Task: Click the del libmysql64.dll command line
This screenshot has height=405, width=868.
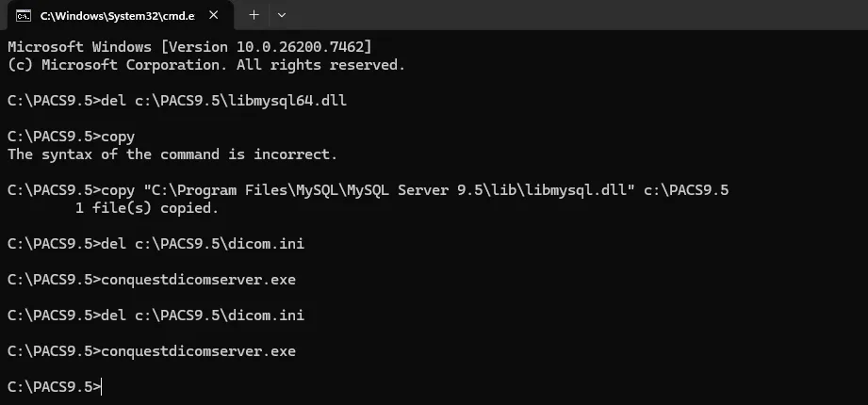Action: pos(176,100)
